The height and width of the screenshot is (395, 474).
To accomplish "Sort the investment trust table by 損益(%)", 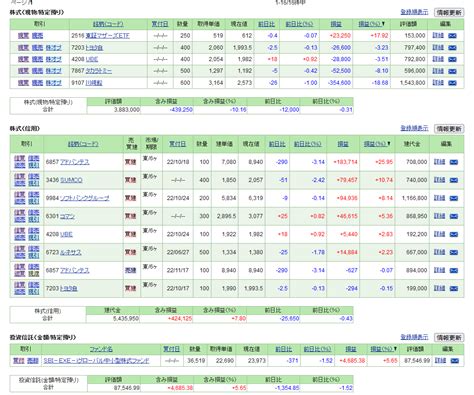I will (383, 349).
